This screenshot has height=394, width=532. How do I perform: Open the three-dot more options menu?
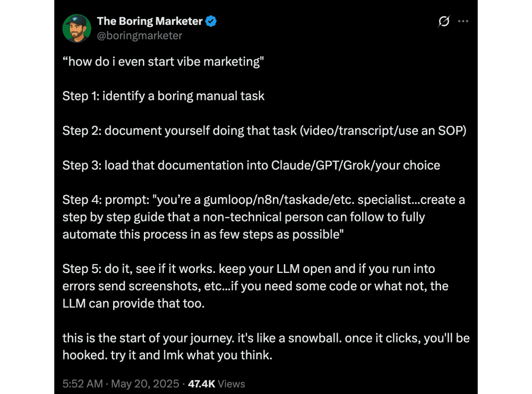tap(463, 21)
